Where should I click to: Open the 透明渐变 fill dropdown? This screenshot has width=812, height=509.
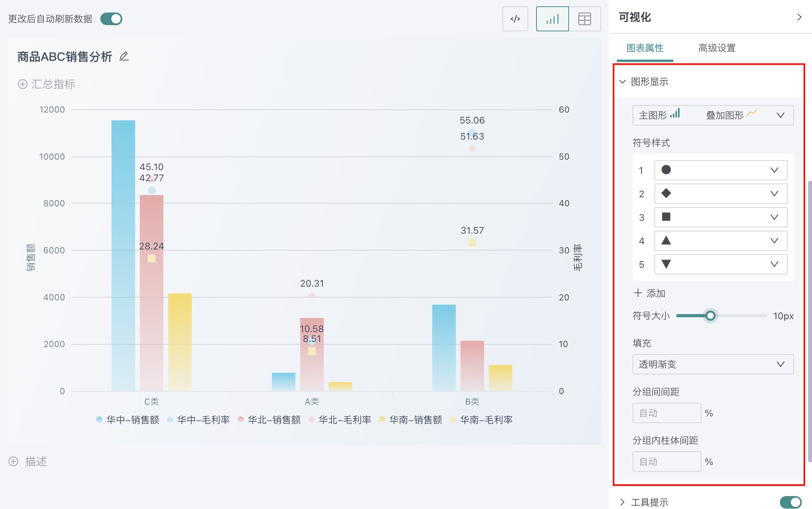tap(712, 364)
